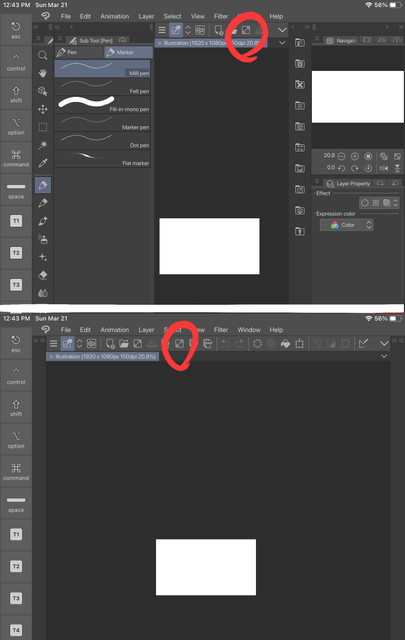The width and height of the screenshot is (405, 640).
Task: Tap T1 key in upper edge keyboard
Action: (x=16, y=221)
